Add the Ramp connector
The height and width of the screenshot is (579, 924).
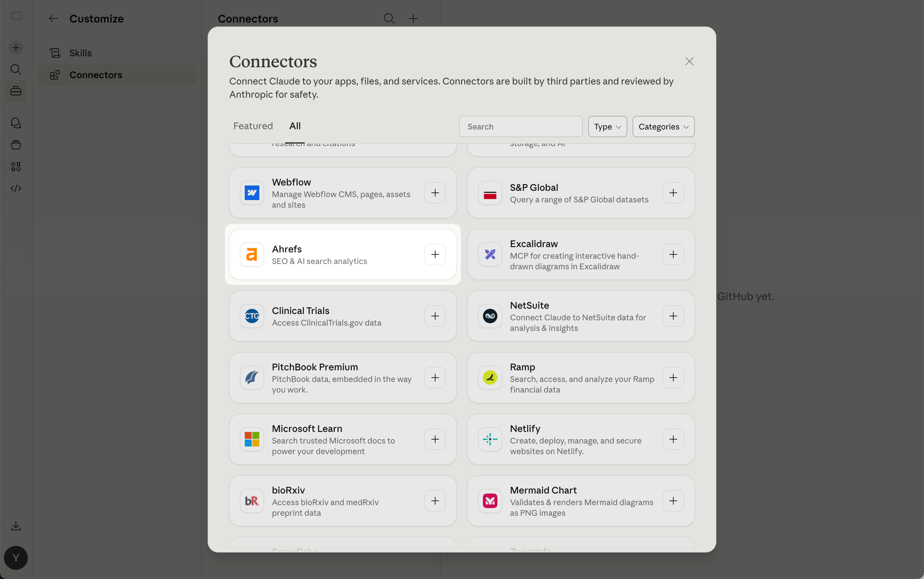pyautogui.click(x=673, y=378)
